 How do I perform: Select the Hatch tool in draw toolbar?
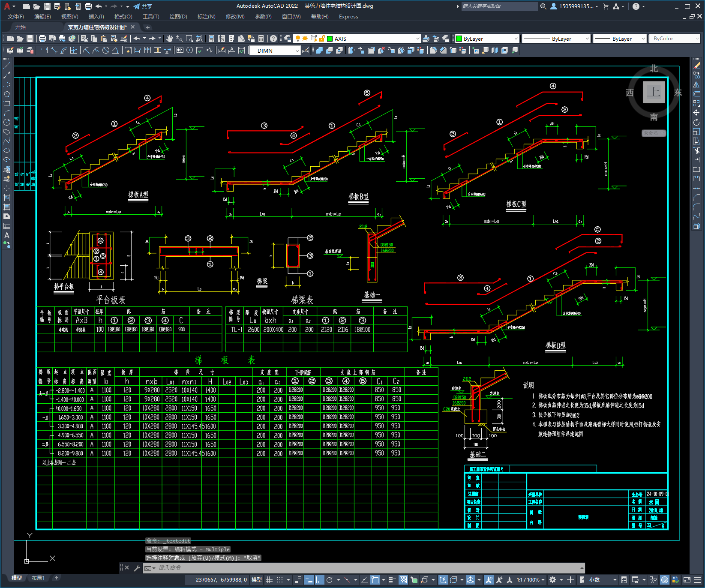coord(6,198)
